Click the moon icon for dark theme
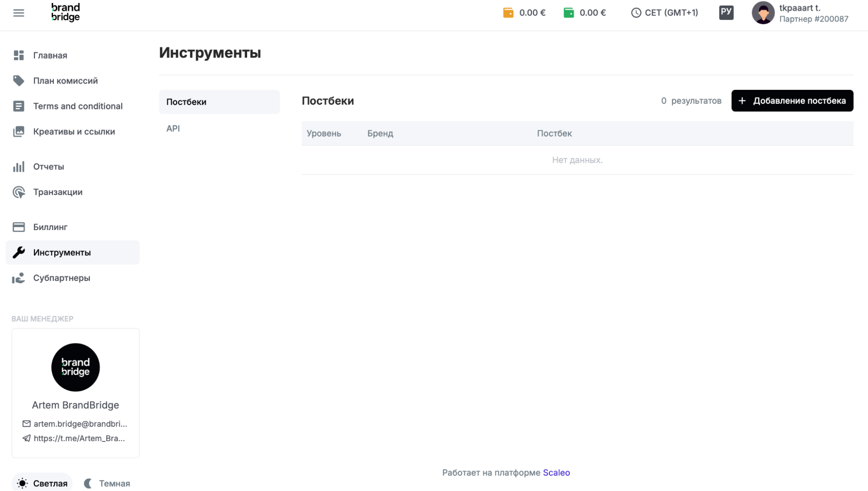The image size is (868, 491). (88, 483)
